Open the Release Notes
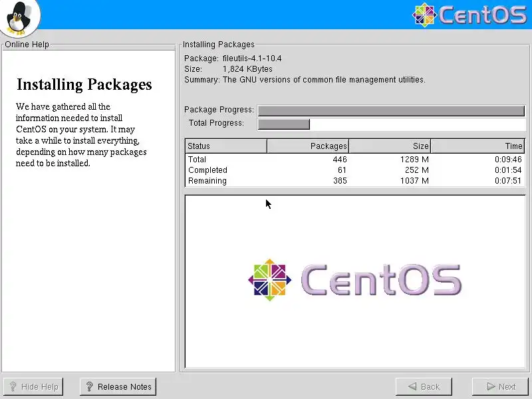 [118, 386]
